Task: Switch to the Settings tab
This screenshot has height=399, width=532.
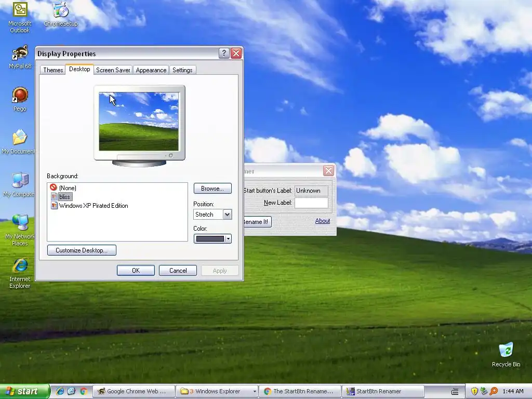Action: [182, 70]
